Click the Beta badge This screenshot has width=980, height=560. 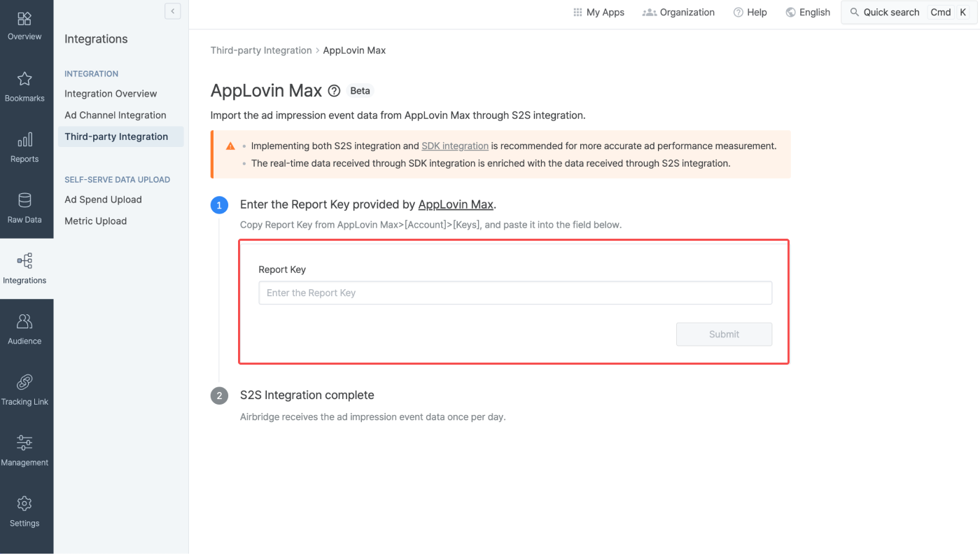coord(360,91)
